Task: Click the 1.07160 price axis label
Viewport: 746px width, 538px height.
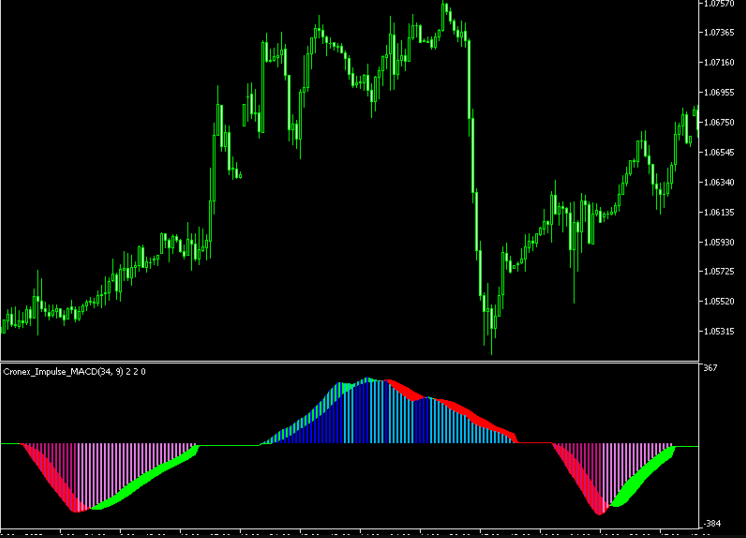Action: pos(719,62)
